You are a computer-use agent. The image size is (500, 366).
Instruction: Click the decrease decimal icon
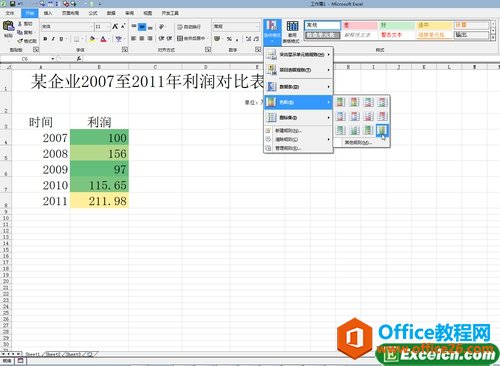click(256, 39)
